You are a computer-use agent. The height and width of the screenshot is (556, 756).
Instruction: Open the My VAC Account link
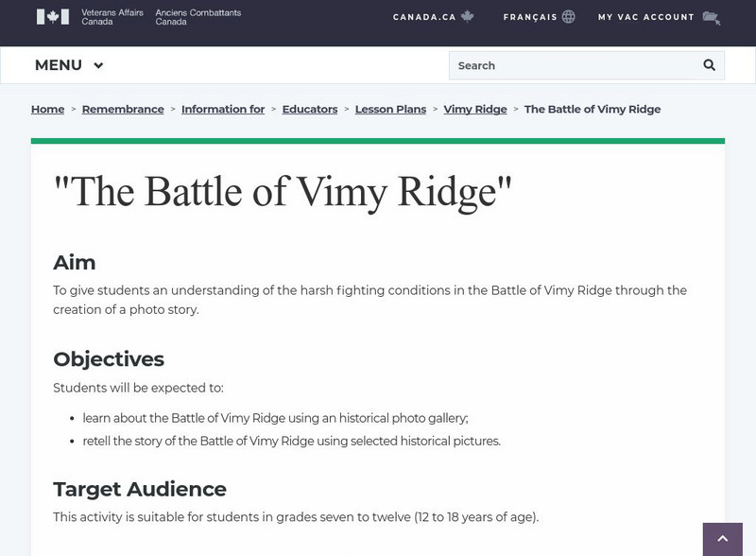point(645,17)
